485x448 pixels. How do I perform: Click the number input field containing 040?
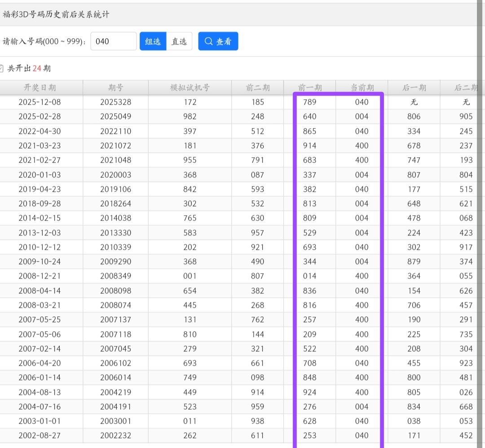pyautogui.click(x=113, y=41)
